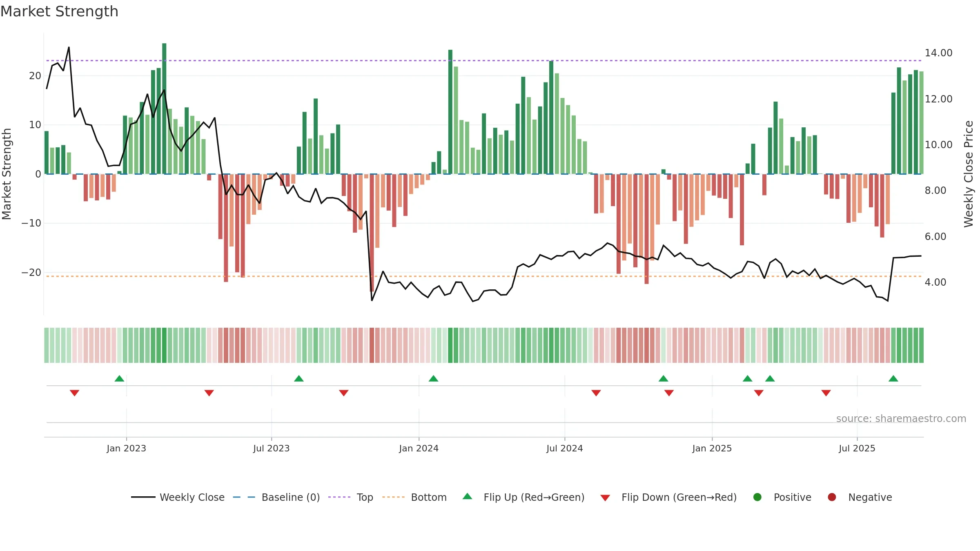Toggle the Weekly Close legend label
980x551 pixels.
(192, 498)
